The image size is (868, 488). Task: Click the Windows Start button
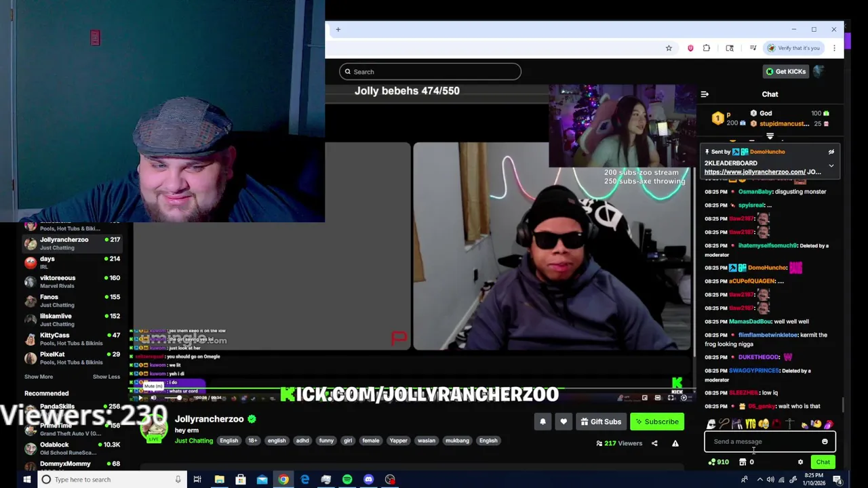pyautogui.click(x=26, y=480)
